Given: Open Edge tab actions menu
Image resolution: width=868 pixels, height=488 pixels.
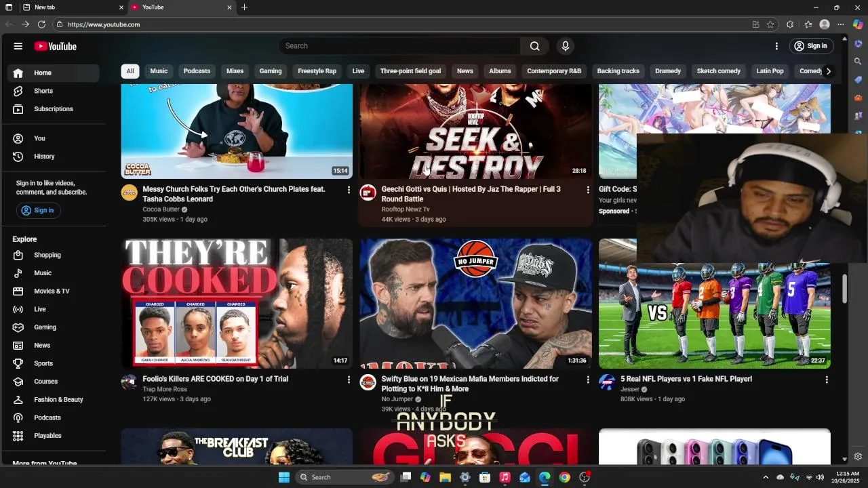Looking at the screenshot, I should point(9,7).
